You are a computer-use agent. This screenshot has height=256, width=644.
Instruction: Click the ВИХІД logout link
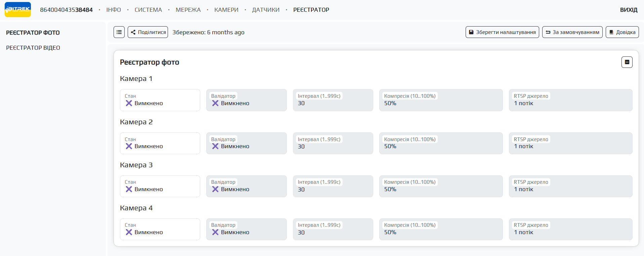point(628,10)
